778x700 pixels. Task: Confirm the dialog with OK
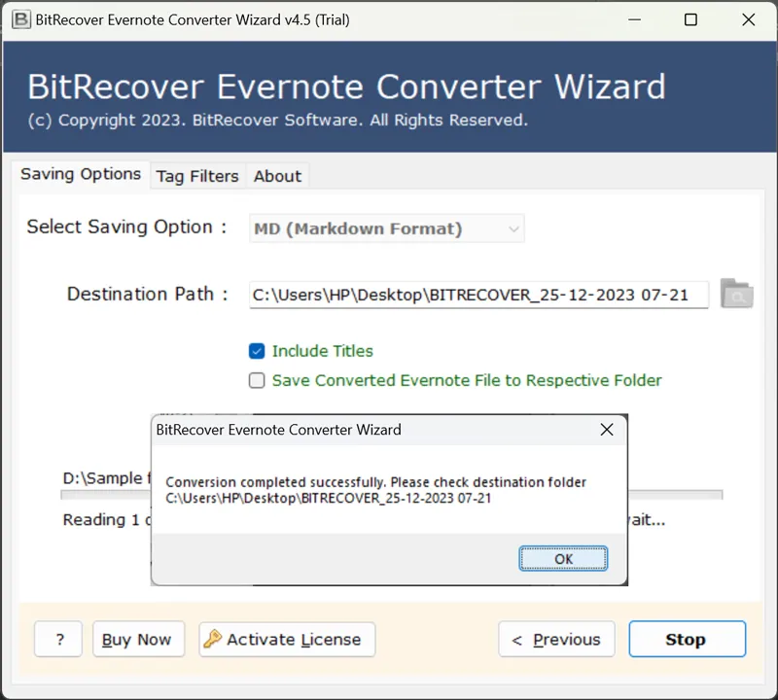(x=563, y=559)
